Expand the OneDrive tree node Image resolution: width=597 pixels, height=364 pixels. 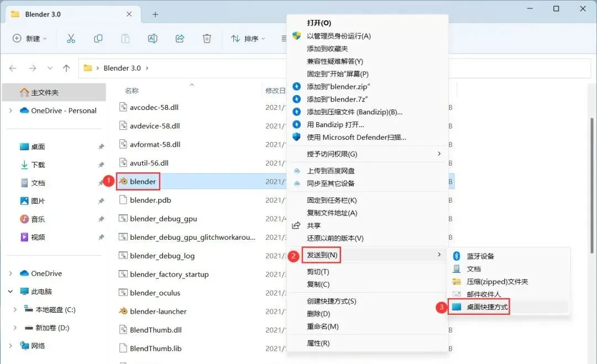(11, 273)
